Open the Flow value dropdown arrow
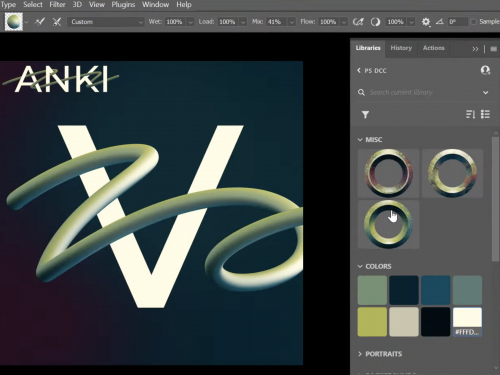The width and height of the screenshot is (500, 375). point(344,22)
